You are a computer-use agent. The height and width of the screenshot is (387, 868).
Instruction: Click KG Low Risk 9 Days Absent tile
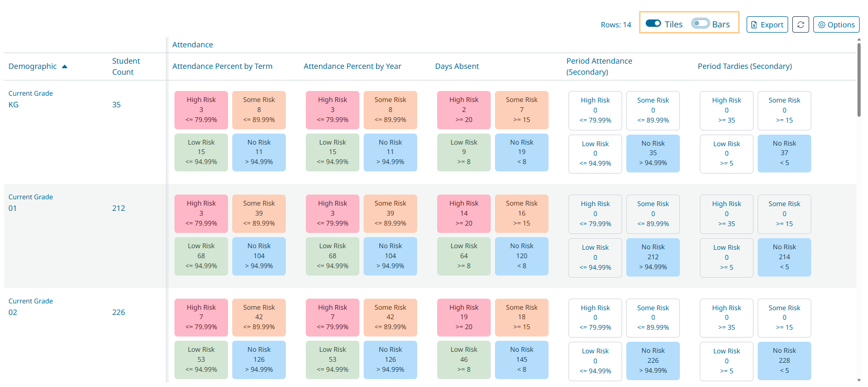[463, 152]
